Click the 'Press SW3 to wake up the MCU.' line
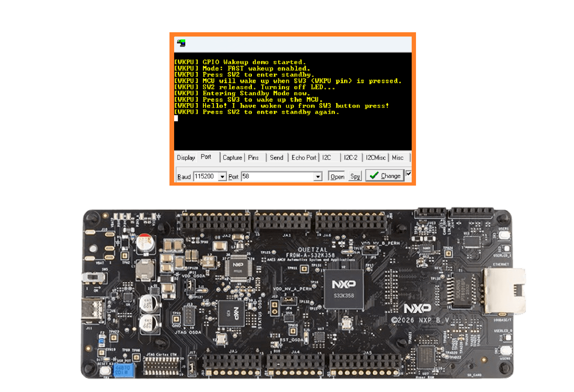 (x=248, y=100)
